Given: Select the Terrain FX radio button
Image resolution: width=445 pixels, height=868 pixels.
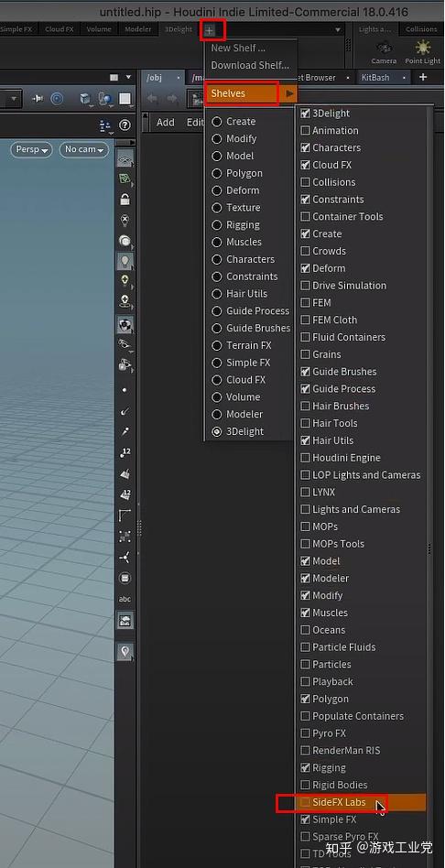Looking at the screenshot, I should [x=217, y=345].
